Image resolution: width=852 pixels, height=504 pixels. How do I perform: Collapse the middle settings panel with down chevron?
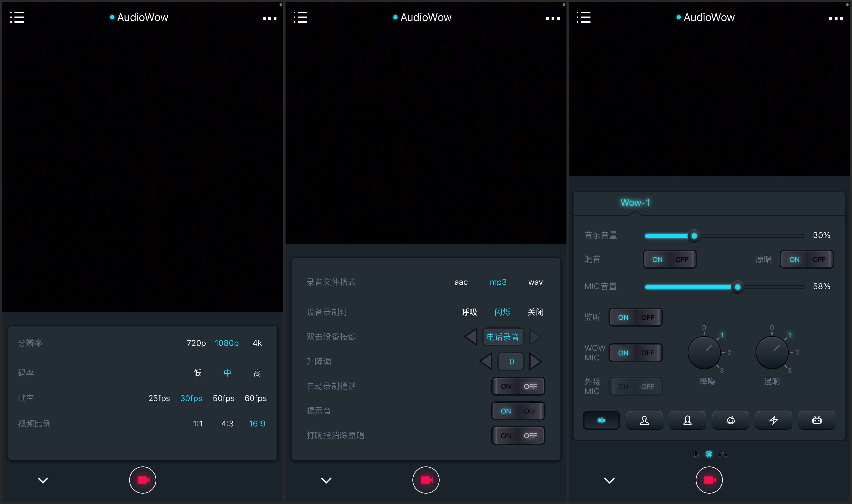point(326,480)
